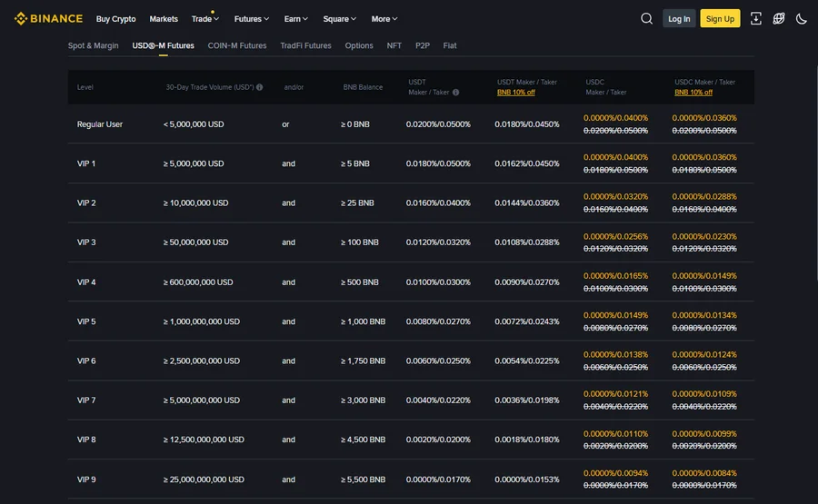Click the '≥ 25 BNB' balance cell
818x504 pixels.
[x=357, y=203]
